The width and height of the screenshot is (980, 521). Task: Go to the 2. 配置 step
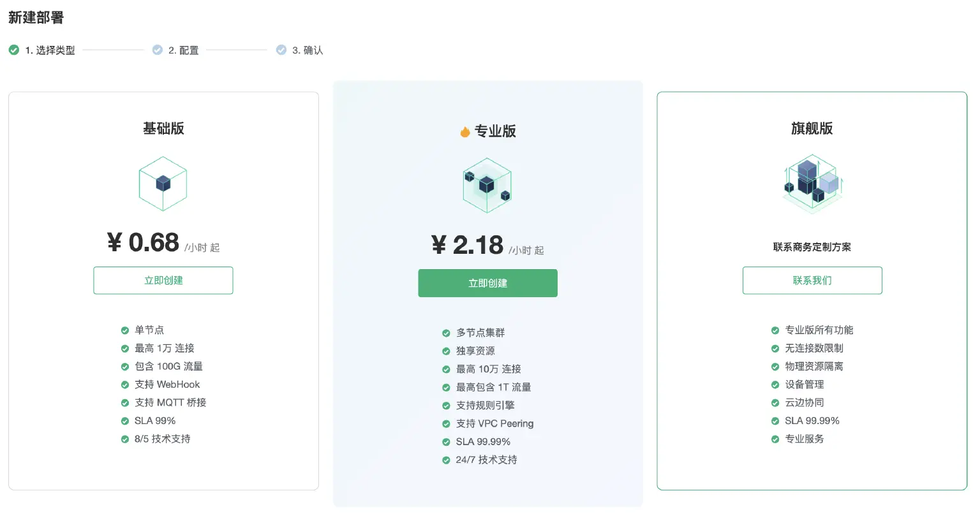pos(184,50)
